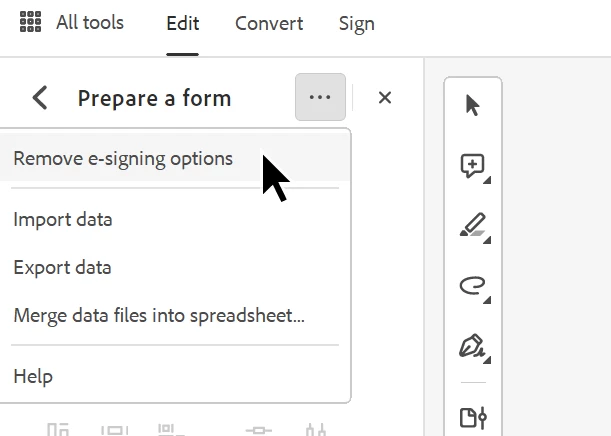Expand the comment tool's corner triangle

pos(487,180)
